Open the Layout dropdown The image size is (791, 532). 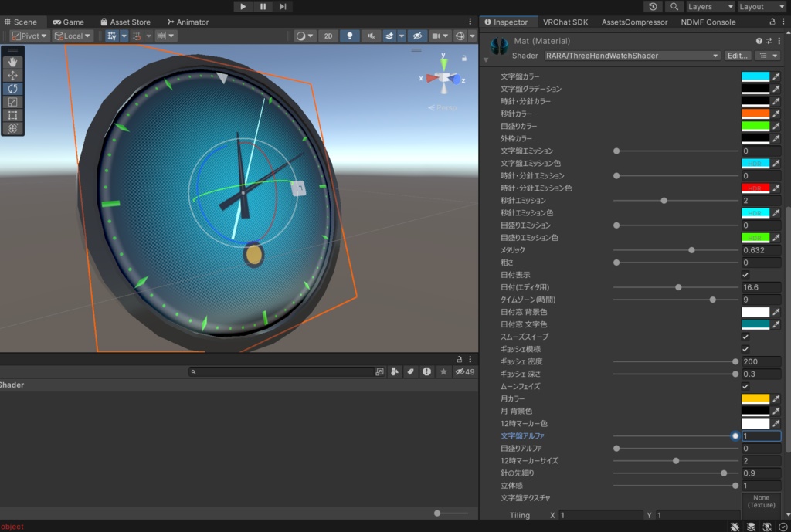(761, 6)
